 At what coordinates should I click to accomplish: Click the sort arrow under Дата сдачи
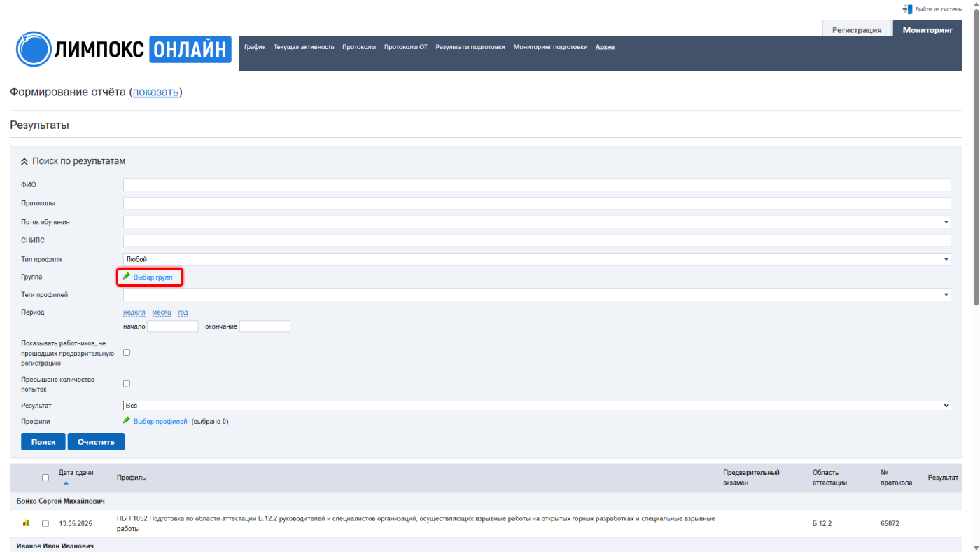[x=66, y=483]
